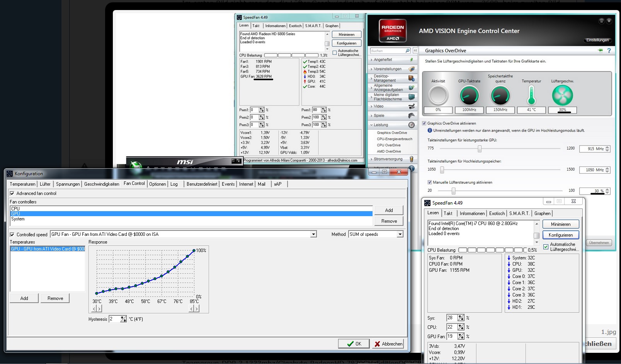Screen dimensions: 621x364
Task: Click the Aktivität gauge icon
Action: (x=438, y=95)
